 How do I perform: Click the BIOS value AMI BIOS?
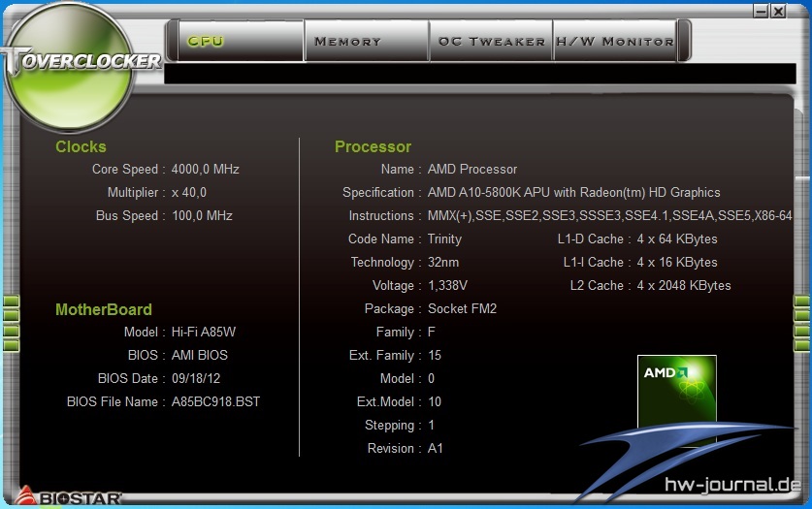[200, 356]
